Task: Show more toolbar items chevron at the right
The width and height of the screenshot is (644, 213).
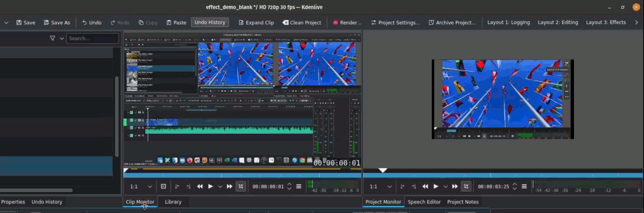Action: 637,22
